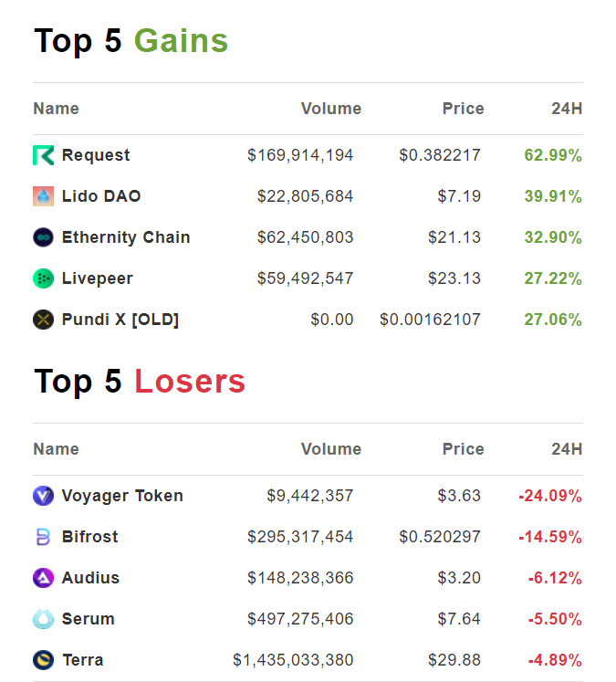Click the Audius purple coin icon
The width and height of the screenshot is (616, 682).
click(43, 578)
